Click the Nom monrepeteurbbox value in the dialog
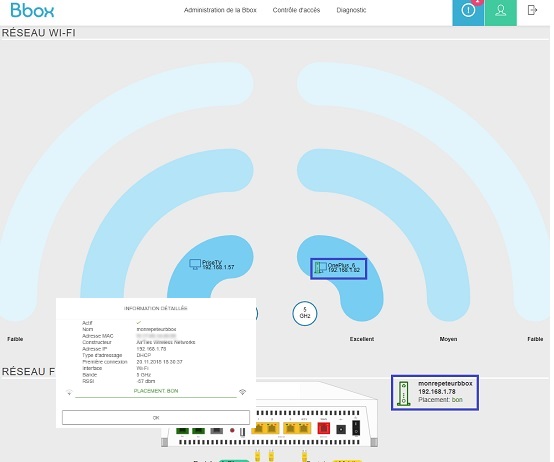Image resolution: width=554 pixels, height=462 pixels. (156, 329)
